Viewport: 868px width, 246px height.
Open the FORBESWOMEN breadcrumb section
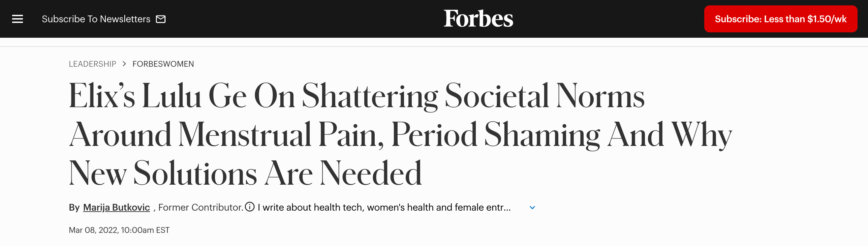[163, 64]
